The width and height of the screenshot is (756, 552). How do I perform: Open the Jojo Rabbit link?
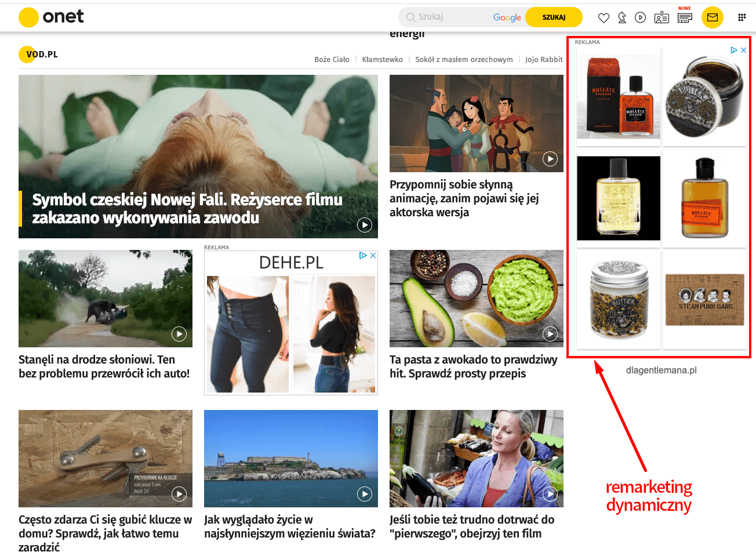pos(544,59)
